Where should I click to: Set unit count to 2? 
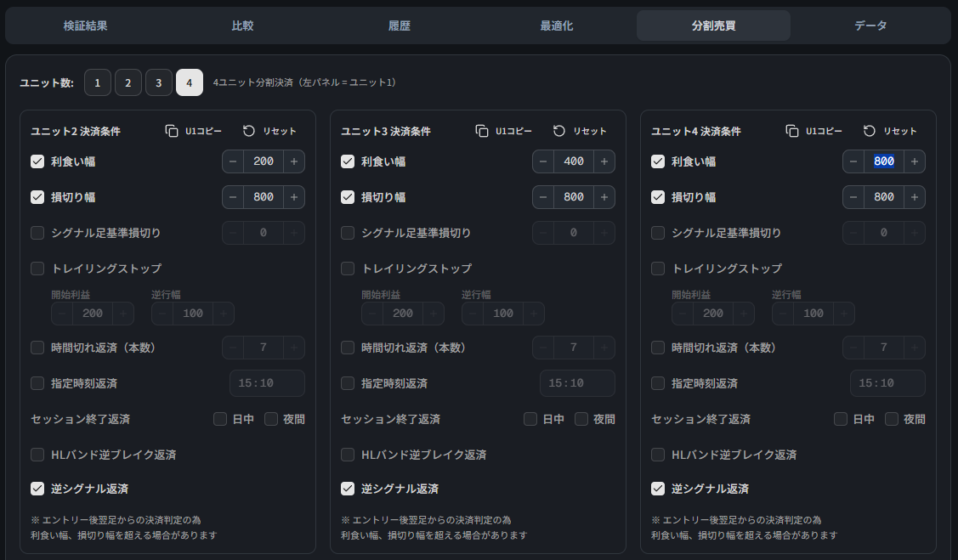tap(128, 82)
